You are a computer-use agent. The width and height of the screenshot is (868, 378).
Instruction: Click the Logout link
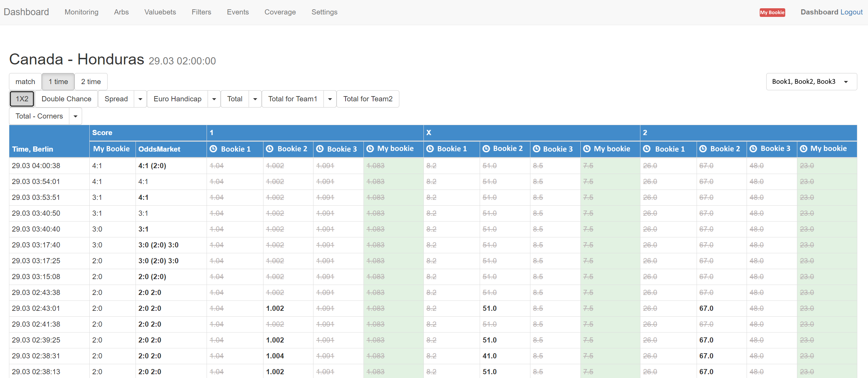pyautogui.click(x=851, y=12)
